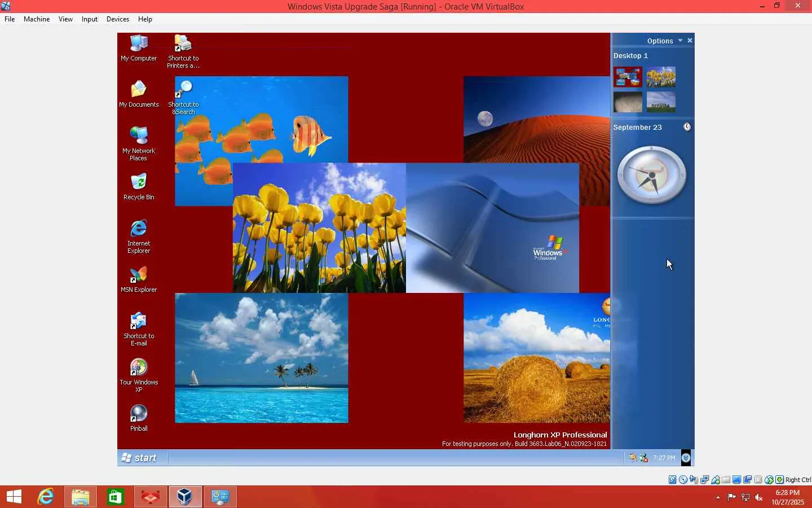The width and height of the screenshot is (812, 508).
Task: Click the VirtualBox cube taskbar icon
Action: click(x=185, y=497)
